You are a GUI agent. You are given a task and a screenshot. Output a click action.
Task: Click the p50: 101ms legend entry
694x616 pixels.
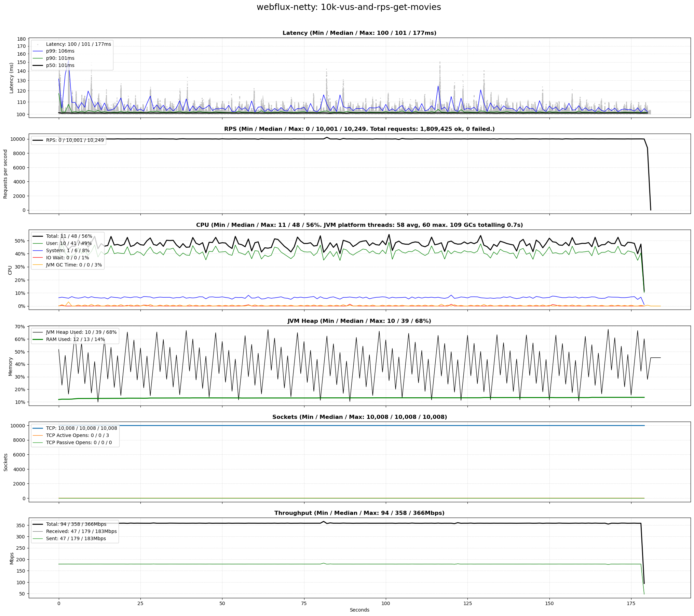pos(60,66)
